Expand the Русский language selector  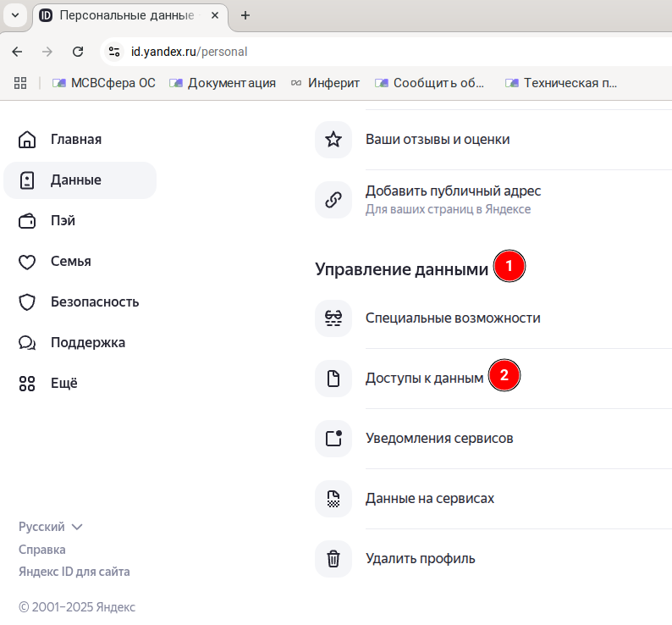[x=51, y=527]
